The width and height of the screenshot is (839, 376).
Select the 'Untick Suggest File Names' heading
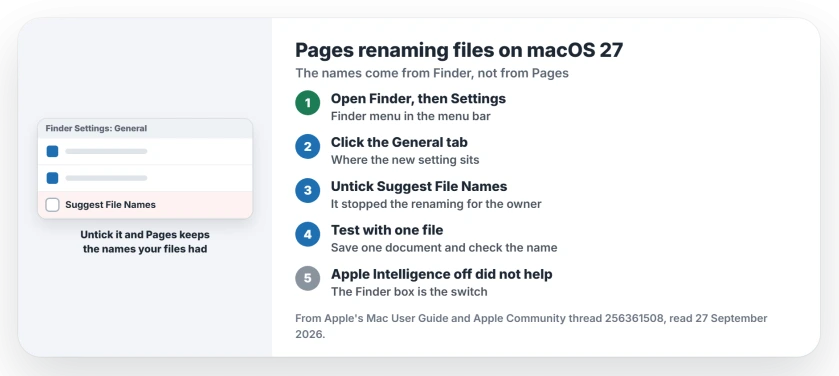419,187
